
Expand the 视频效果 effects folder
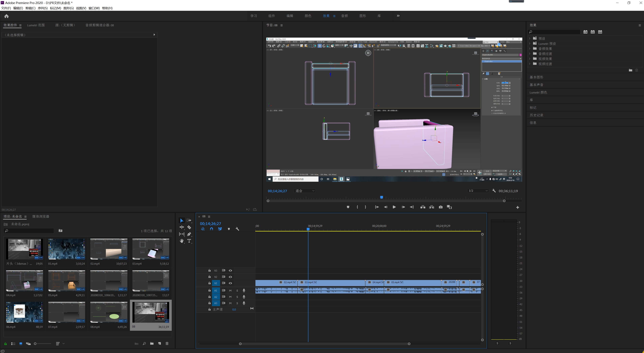529,59
